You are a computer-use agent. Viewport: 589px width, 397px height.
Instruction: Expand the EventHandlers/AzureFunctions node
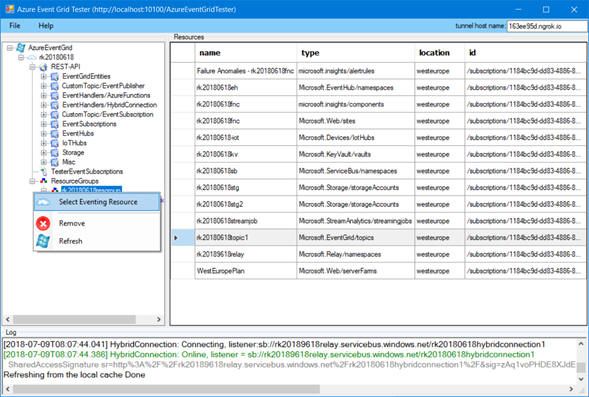pyautogui.click(x=44, y=95)
